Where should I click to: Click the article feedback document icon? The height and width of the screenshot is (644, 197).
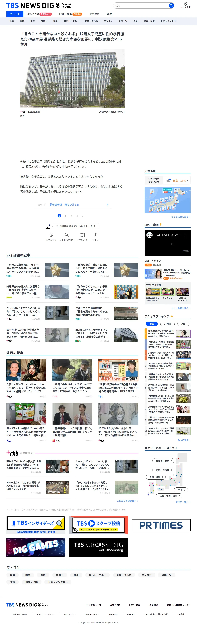[48, 226]
